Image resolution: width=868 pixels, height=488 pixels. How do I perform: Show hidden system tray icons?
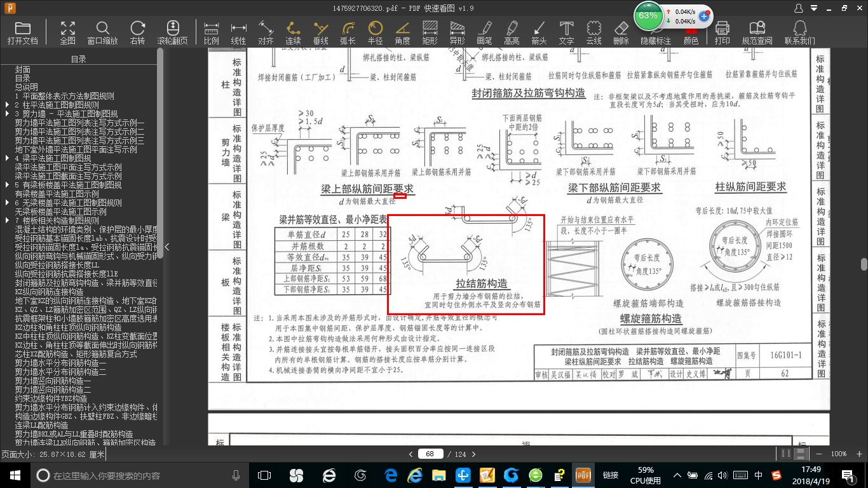(x=678, y=475)
